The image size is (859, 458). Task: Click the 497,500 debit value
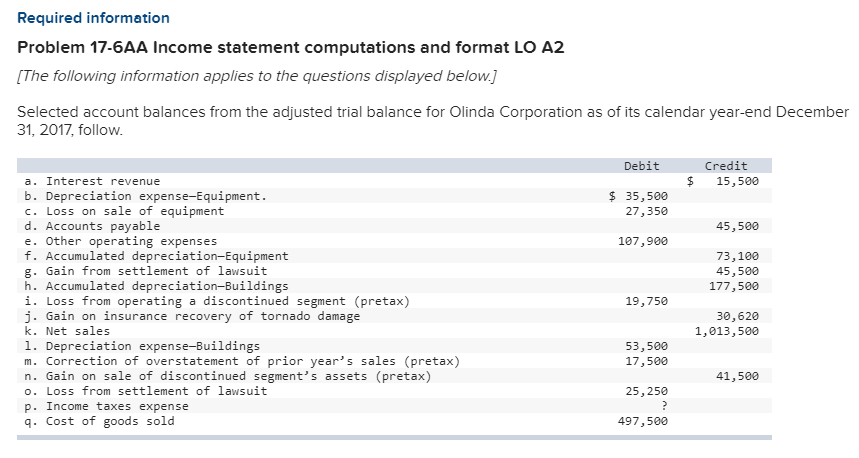pyautogui.click(x=643, y=421)
